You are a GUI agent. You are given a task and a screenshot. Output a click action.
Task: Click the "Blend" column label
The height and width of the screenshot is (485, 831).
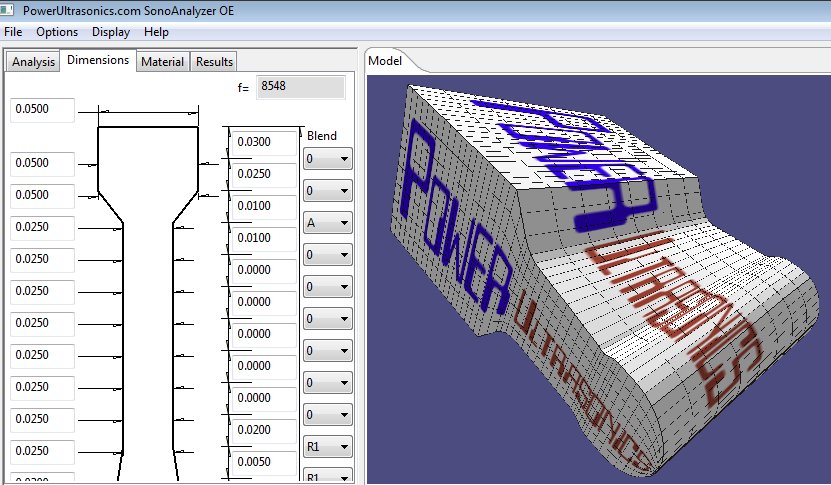click(x=322, y=136)
